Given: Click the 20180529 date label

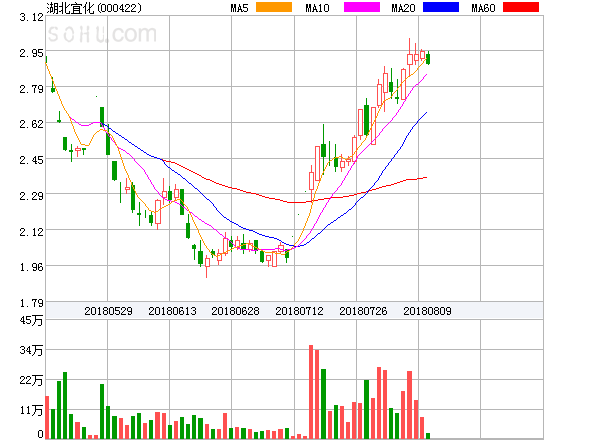Looking at the screenshot, I should (108, 311).
